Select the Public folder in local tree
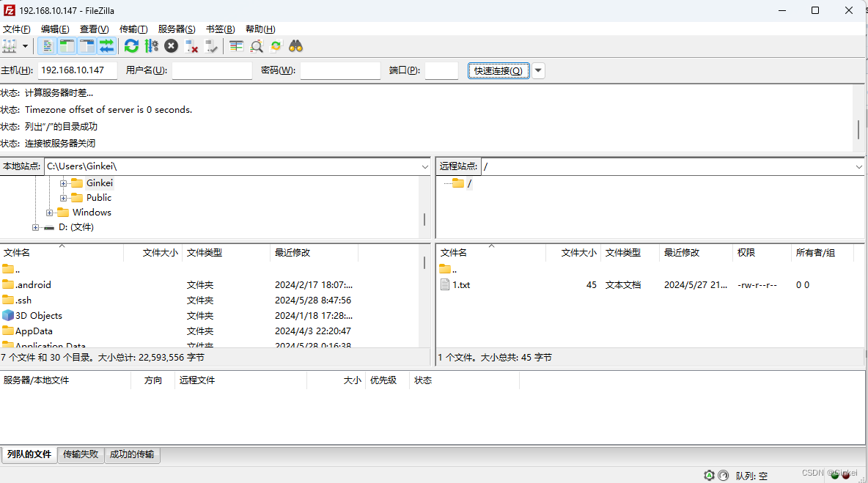Screen dimensions: 868x483 (98, 197)
